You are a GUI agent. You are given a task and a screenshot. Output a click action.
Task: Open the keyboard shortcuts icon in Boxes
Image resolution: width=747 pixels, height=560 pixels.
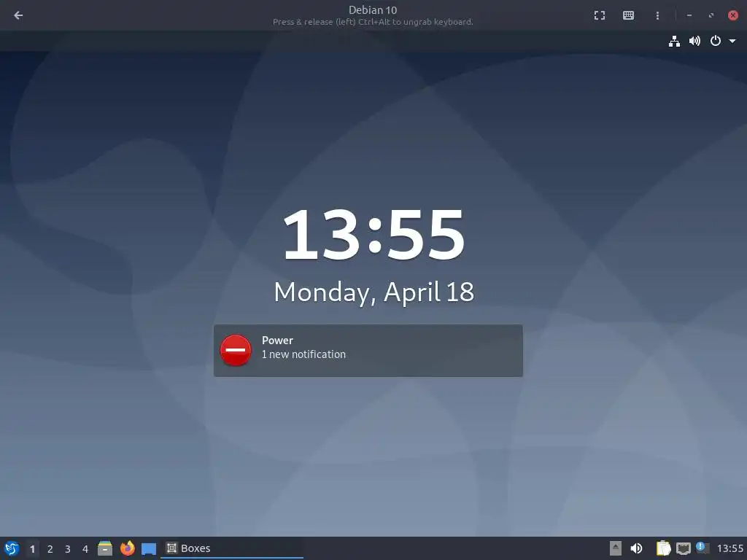tap(628, 15)
